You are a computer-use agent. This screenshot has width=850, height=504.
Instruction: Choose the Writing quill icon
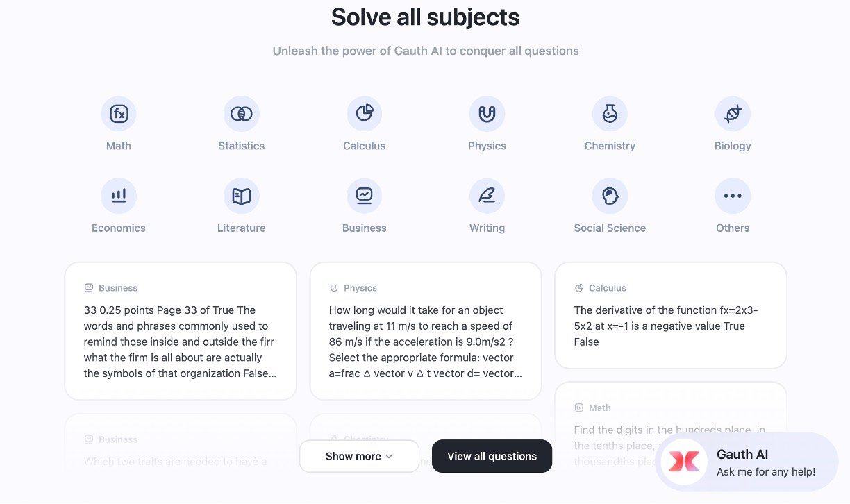coord(487,196)
